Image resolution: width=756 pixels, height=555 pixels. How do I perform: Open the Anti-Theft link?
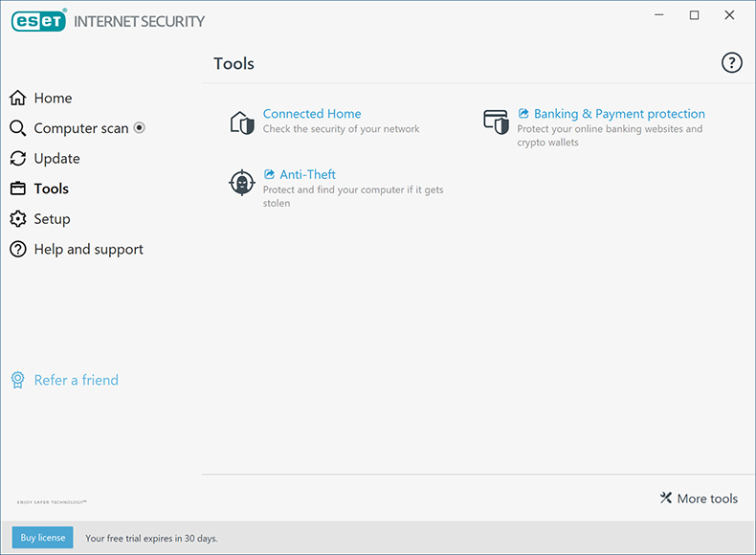pos(307,174)
